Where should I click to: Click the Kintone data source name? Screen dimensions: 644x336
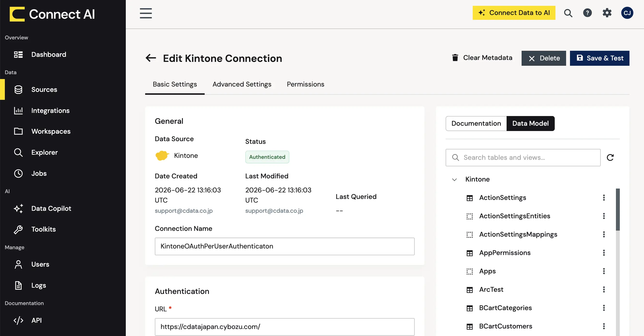point(186,156)
